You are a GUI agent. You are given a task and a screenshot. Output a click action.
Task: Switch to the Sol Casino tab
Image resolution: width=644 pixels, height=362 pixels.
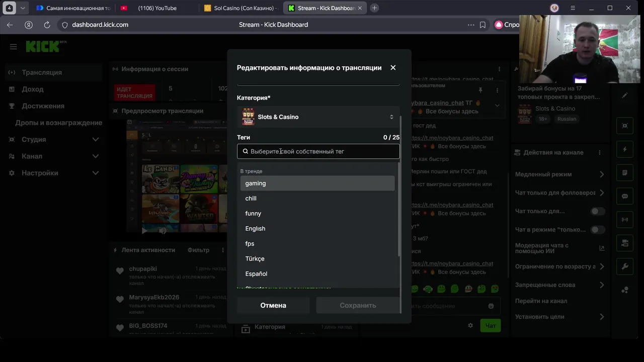[x=242, y=8]
